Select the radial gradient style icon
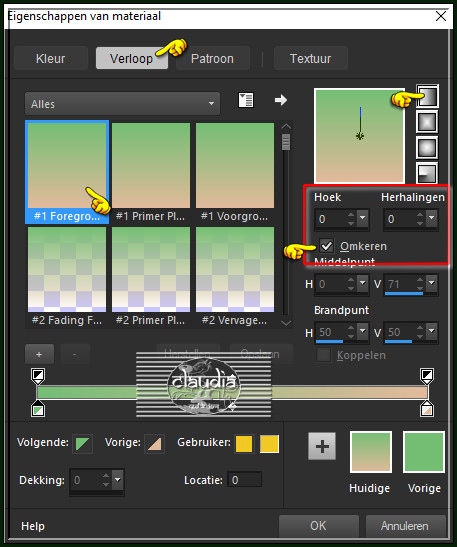This screenshot has height=547, width=457. click(x=427, y=172)
